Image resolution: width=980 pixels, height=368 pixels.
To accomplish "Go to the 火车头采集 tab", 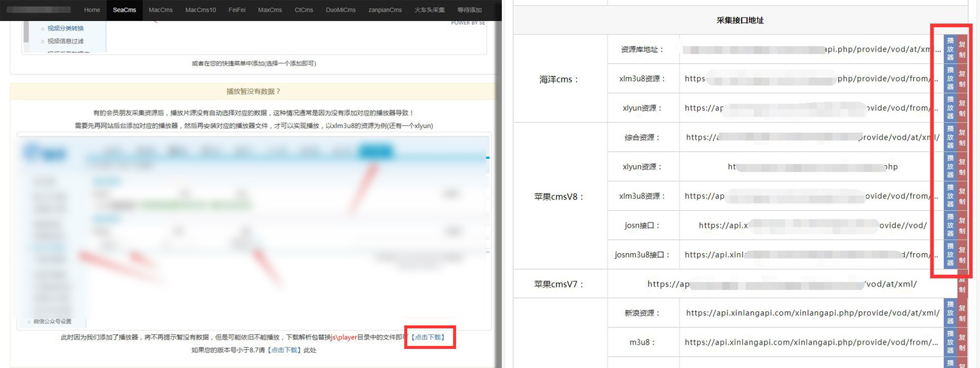I will tap(429, 10).
